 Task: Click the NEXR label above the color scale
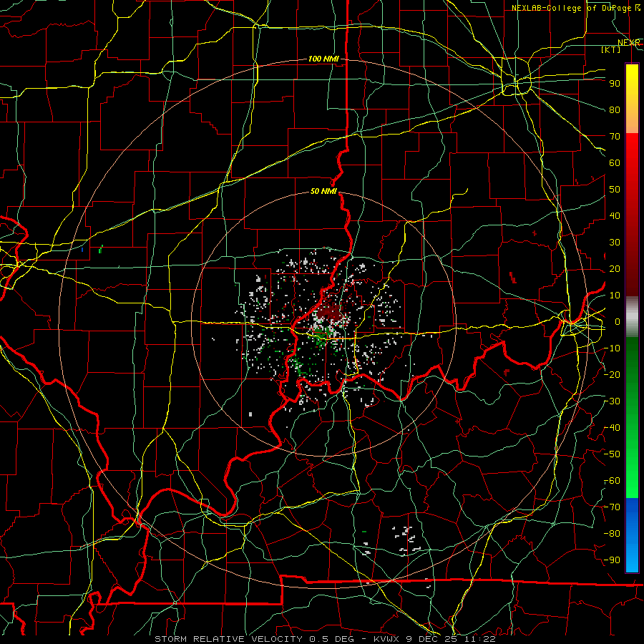pyautogui.click(x=629, y=42)
